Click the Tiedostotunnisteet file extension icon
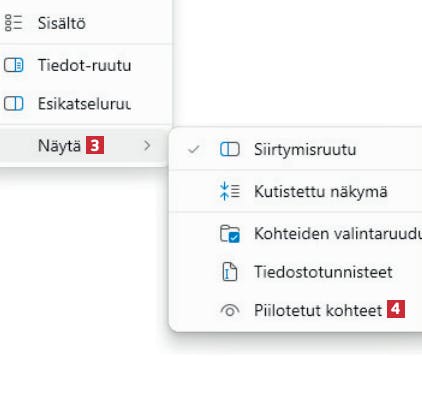Screen dimensions: 422x399 tap(230, 272)
